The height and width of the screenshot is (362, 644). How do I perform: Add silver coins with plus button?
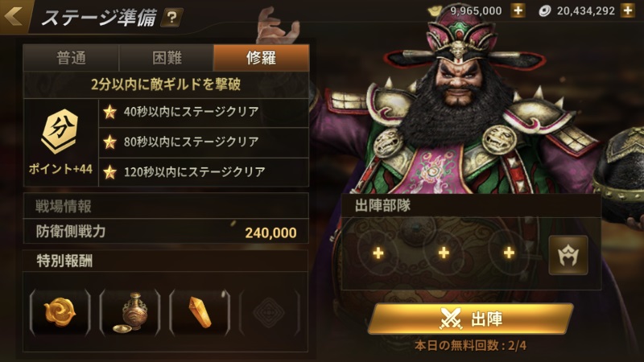point(628,10)
